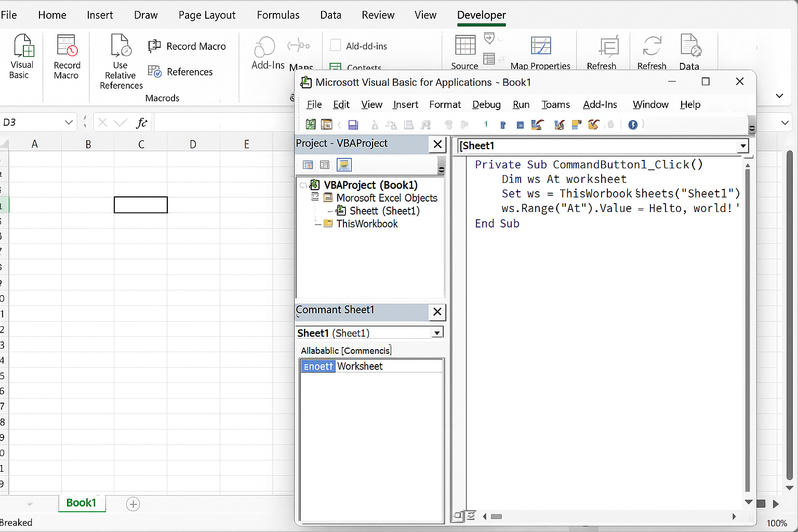This screenshot has height=532, width=798.
Task: Switch to Procedure View at code window bottom
Action: pos(459,516)
